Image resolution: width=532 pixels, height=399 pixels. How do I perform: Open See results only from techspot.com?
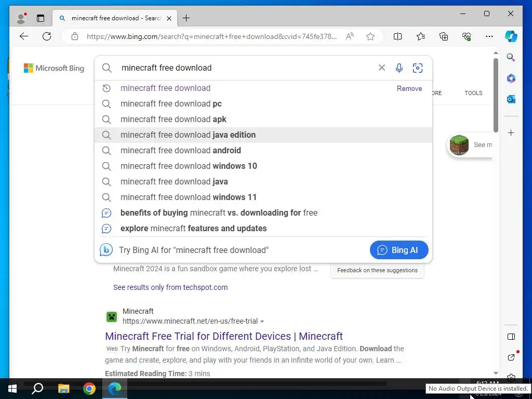pos(170,287)
